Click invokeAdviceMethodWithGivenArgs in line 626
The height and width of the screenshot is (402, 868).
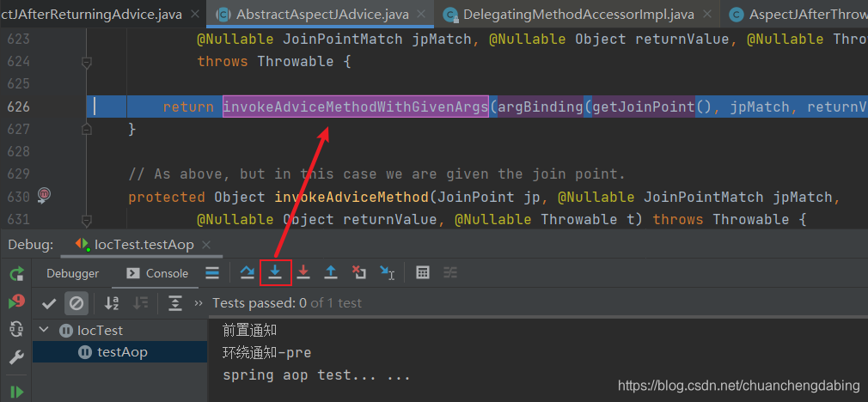click(x=356, y=107)
